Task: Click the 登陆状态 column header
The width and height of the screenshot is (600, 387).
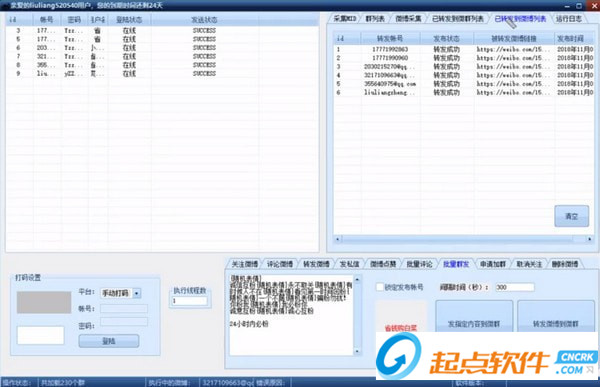Action: click(129, 20)
